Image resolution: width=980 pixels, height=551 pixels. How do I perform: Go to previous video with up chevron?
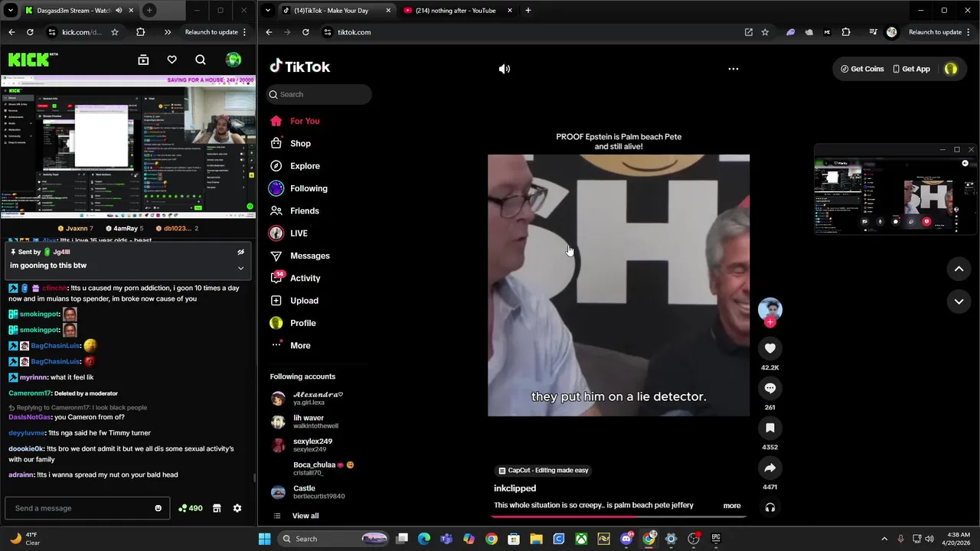pyautogui.click(x=959, y=269)
